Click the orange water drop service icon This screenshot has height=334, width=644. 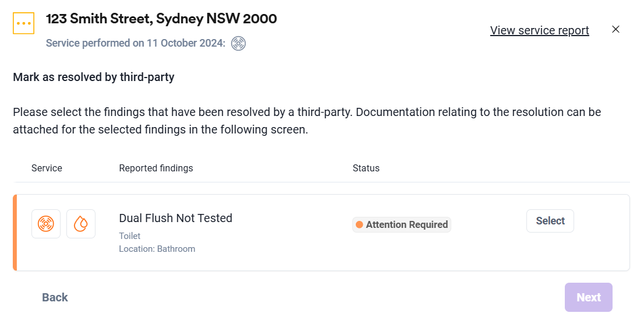tap(81, 224)
